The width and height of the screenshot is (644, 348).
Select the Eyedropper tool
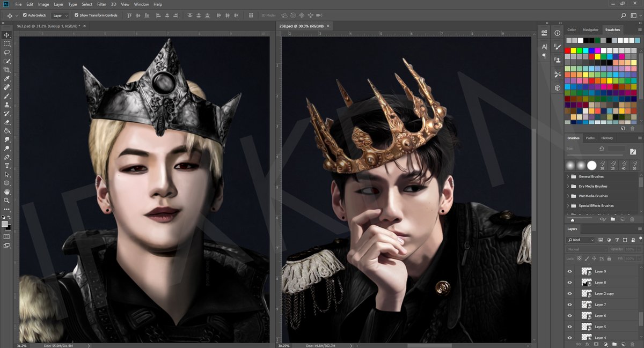tap(7, 78)
